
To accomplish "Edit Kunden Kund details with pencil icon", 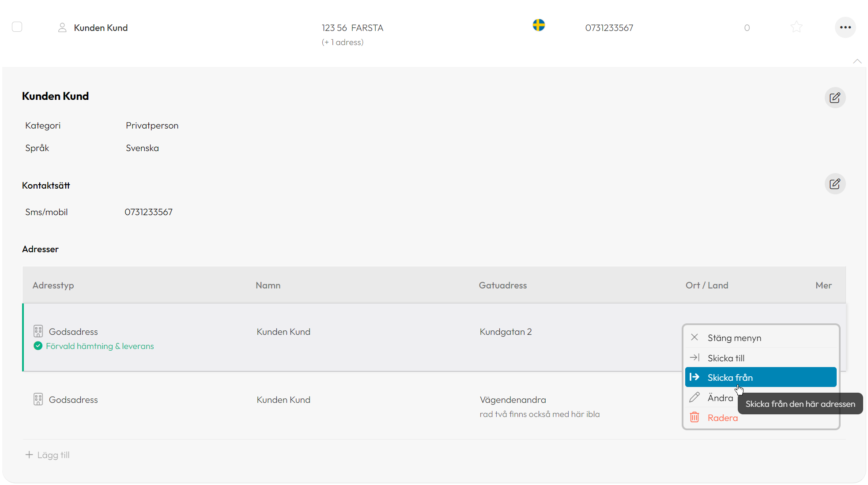I will pyautogui.click(x=835, y=98).
